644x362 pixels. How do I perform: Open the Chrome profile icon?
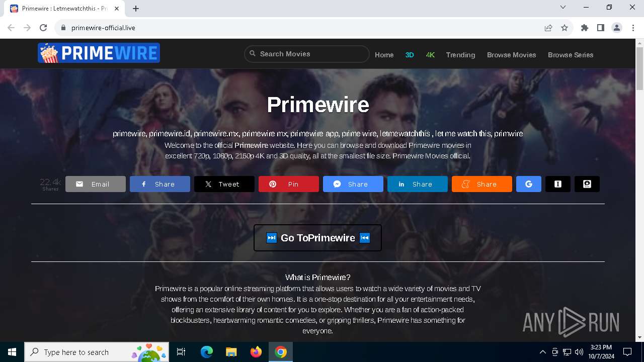coord(617,28)
